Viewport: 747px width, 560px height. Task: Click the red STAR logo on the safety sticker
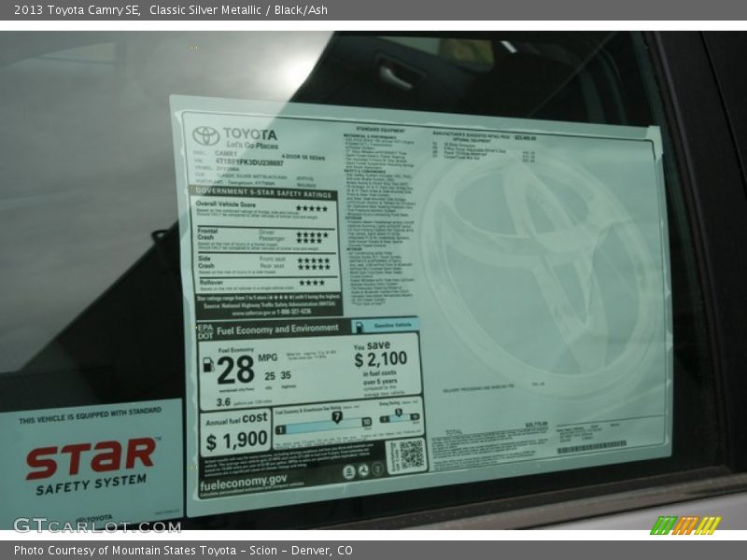92,458
